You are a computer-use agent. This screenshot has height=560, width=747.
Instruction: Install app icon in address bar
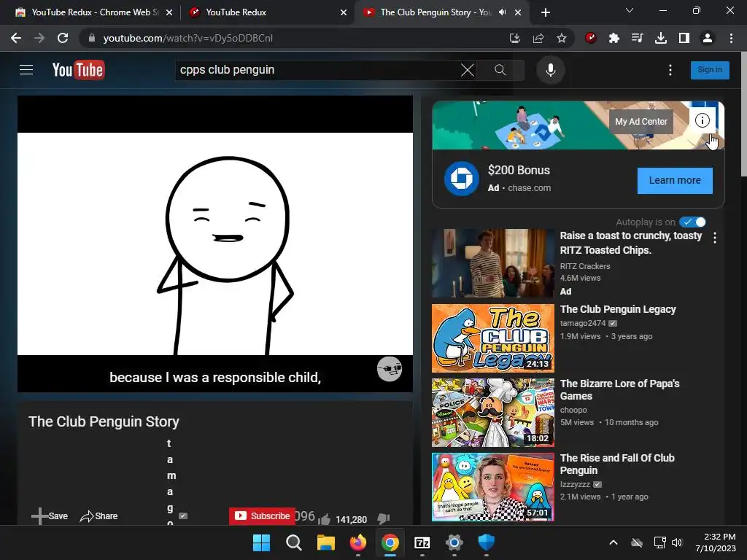point(514,38)
